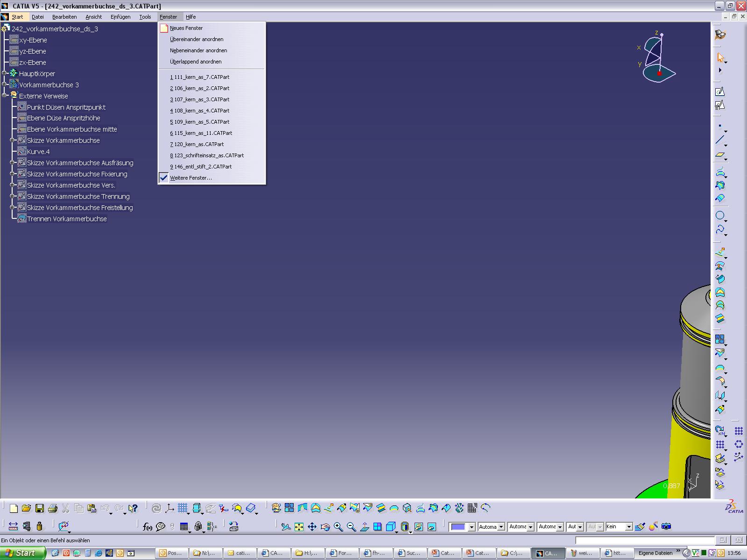Click the Fit All In icon
747x560 pixels.
tap(299, 527)
